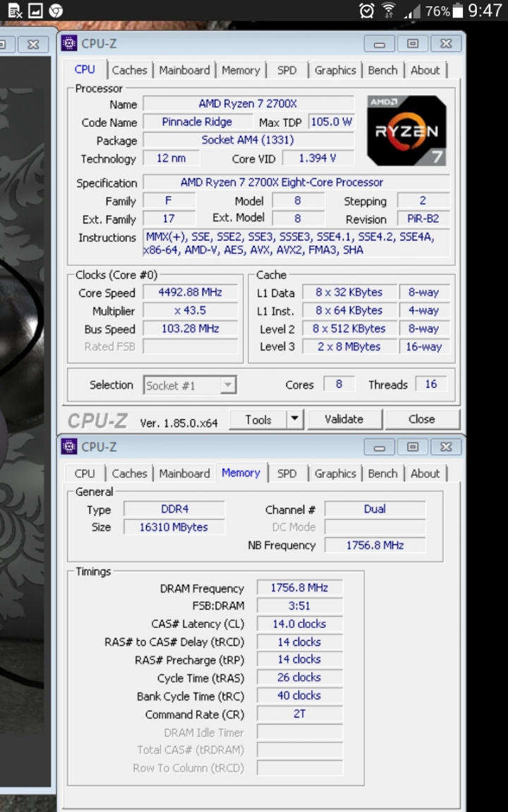Open SPD tab in the CPU window
The width and height of the screenshot is (508, 812).
pos(286,70)
